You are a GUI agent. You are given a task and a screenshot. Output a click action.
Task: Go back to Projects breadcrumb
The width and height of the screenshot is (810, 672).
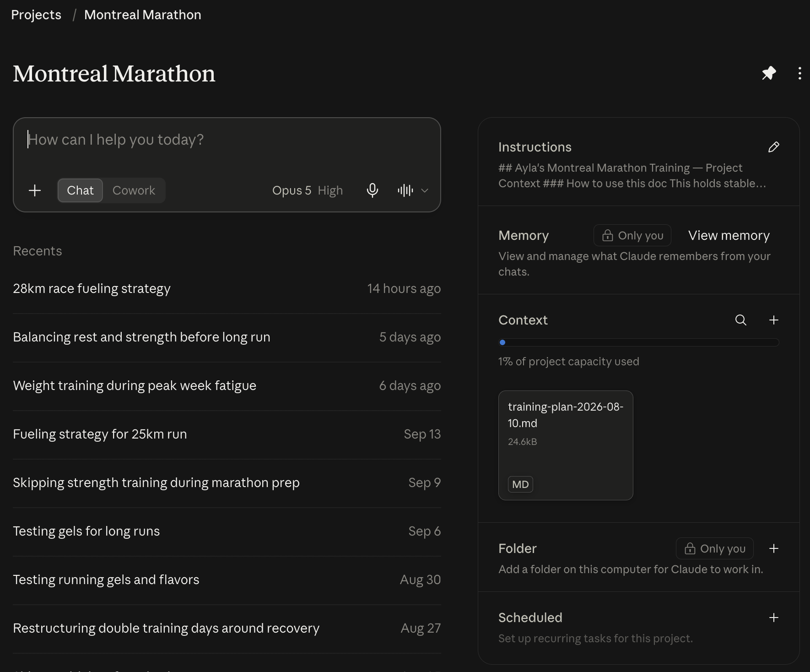click(36, 15)
